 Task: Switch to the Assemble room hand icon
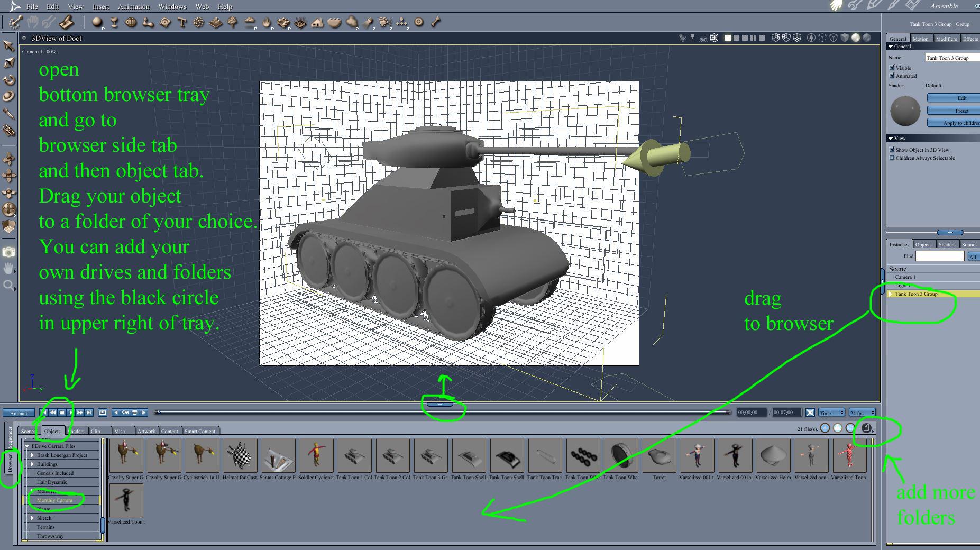click(836, 5)
